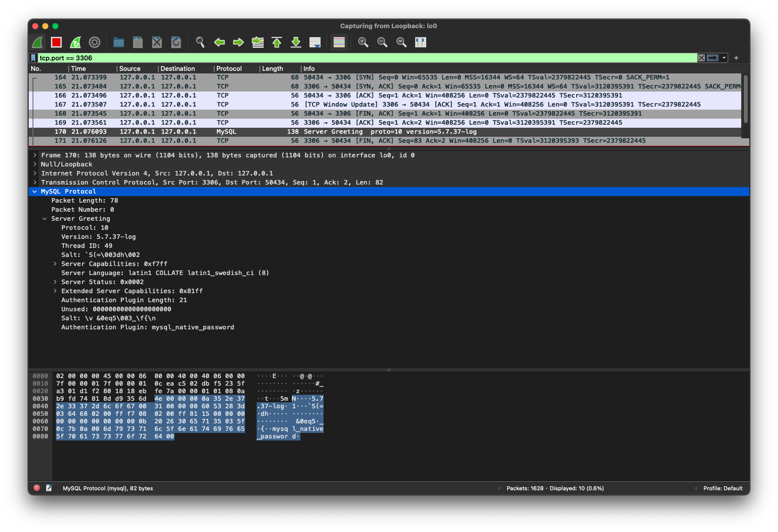Select packet 171 FIN, ACK row
This screenshot has height=532, width=778.
pos(385,141)
